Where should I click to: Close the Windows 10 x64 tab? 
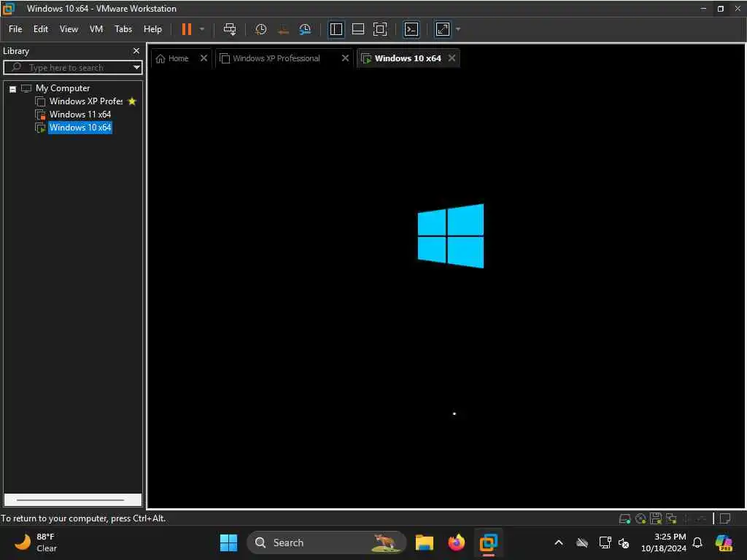click(452, 58)
